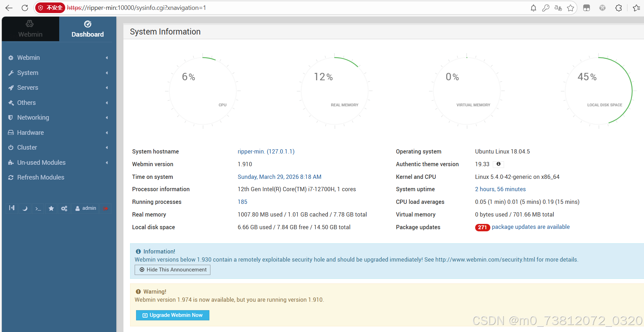Screen dimensions: 644x332
Task: Click the notification bell icon in address bar
Action: [x=533, y=8]
